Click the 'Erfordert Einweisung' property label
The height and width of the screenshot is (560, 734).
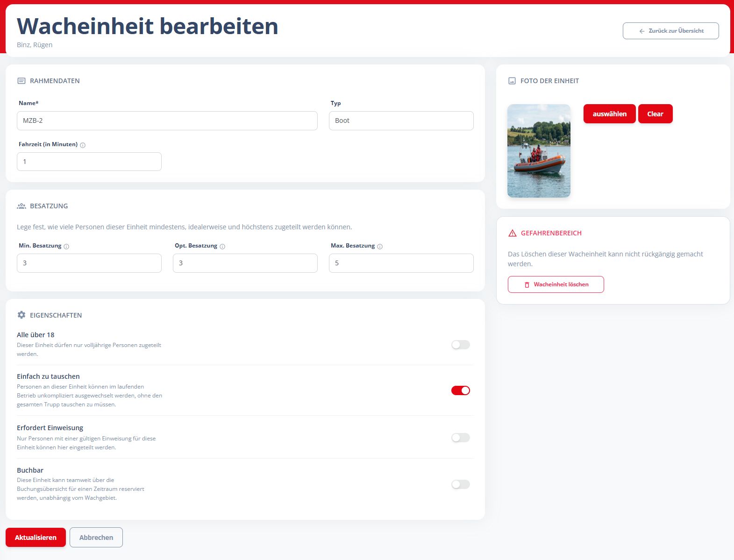[x=50, y=428]
